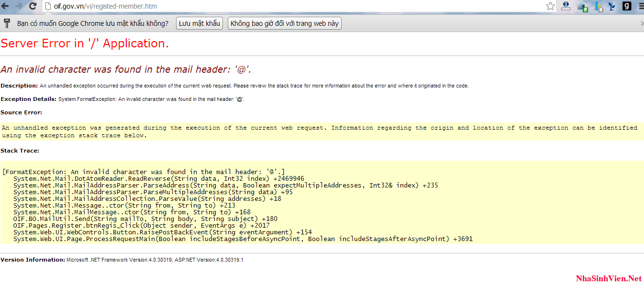
Task: Click the Stack Trace yellow code block
Action: [322, 202]
